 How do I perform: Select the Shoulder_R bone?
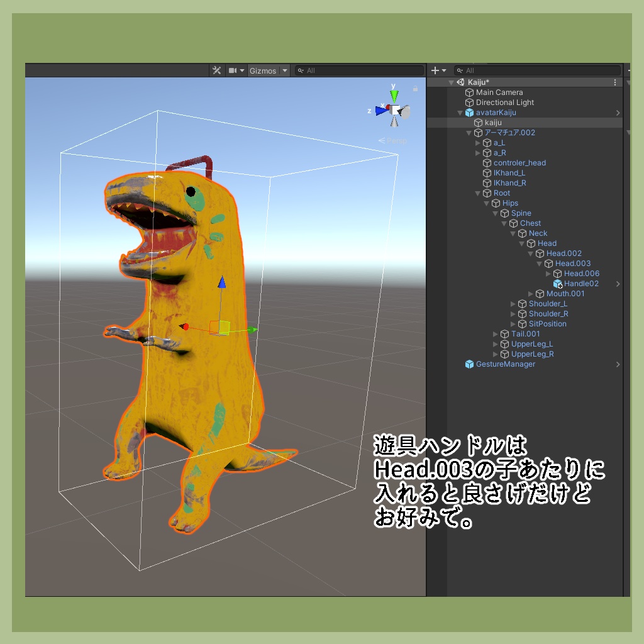[x=548, y=314]
